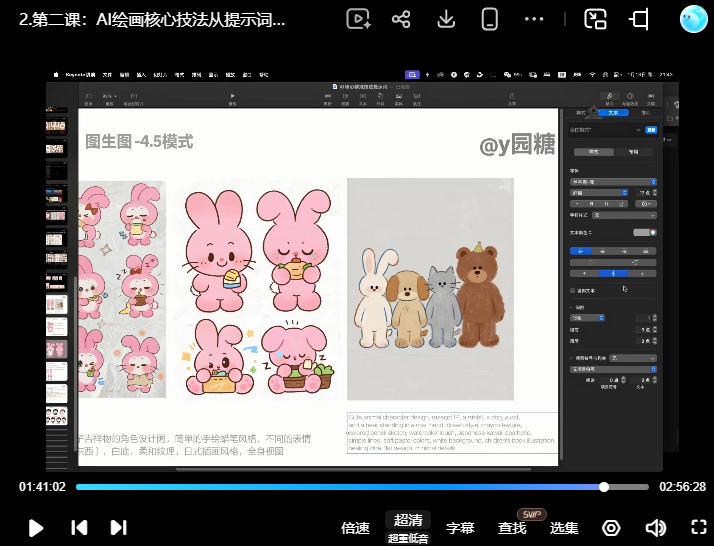714x546 pixels.
Task: Click the share icon in top bar
Action: pyautogui.click(x=401, y=20)
